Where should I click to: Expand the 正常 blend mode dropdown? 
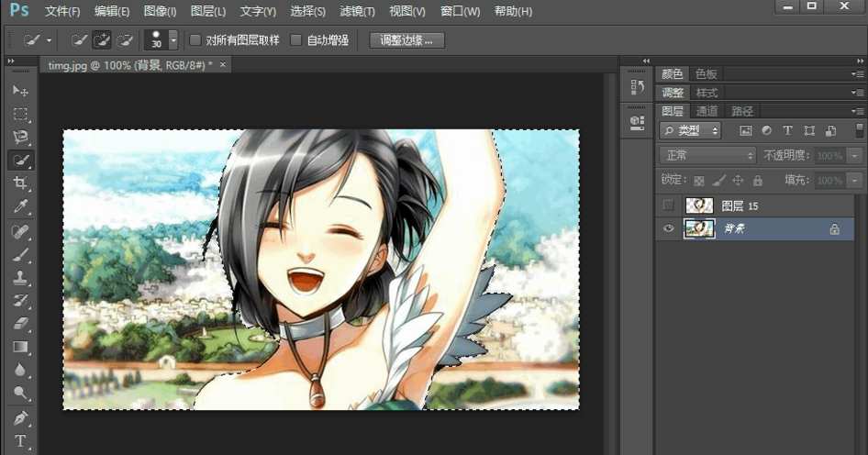[707, 156]
